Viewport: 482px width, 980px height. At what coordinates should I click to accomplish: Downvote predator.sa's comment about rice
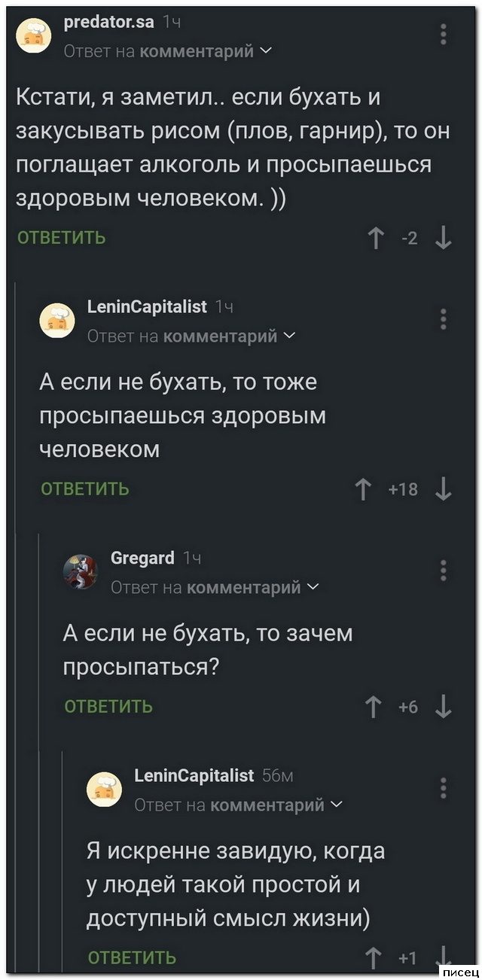tap(444, 239)
